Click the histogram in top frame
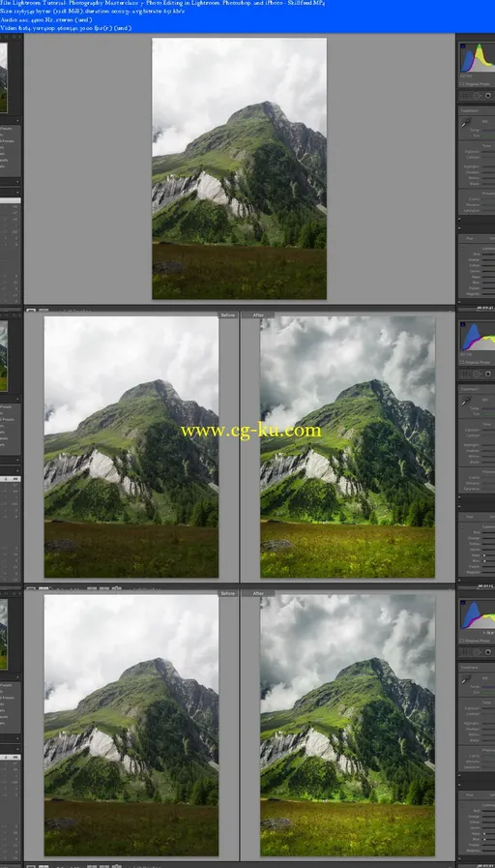Image resolution: width=495 pixels, height=868 pixels. tap(478, 58)
